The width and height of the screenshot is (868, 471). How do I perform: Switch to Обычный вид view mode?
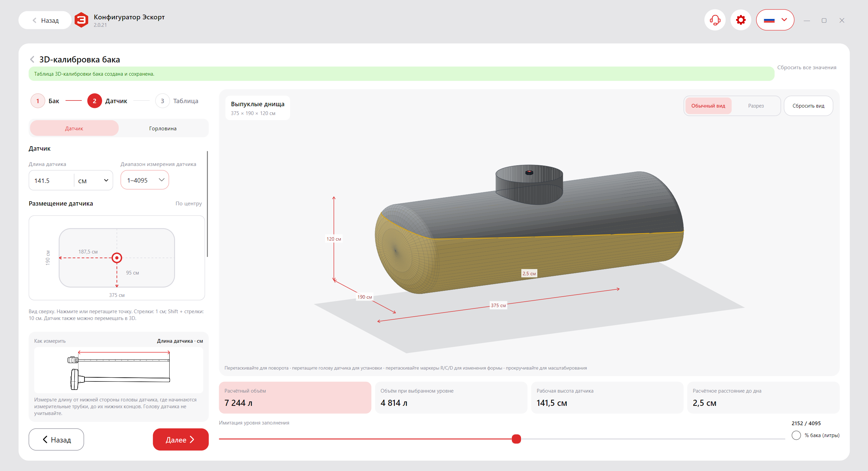tap(708, 106)
